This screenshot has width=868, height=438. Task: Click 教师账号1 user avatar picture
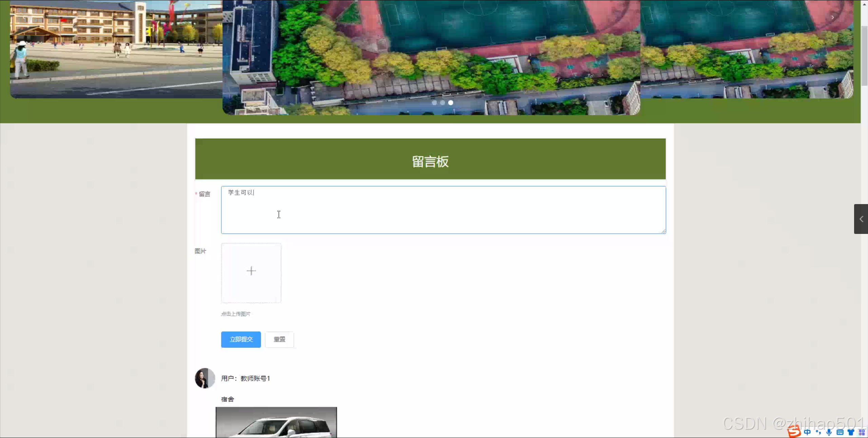[x=204, y=378]
